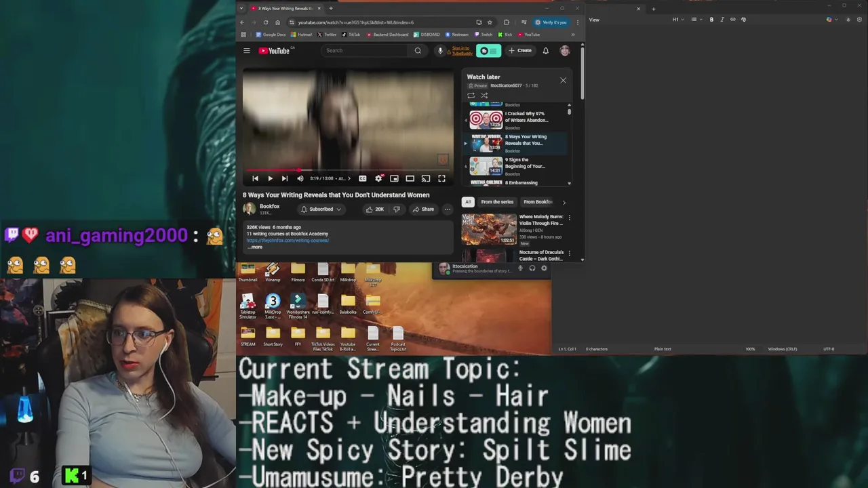Viewport: 868px width, 488px height.
Task: Click the Chrome address bar URL
Action: (355, 22)
